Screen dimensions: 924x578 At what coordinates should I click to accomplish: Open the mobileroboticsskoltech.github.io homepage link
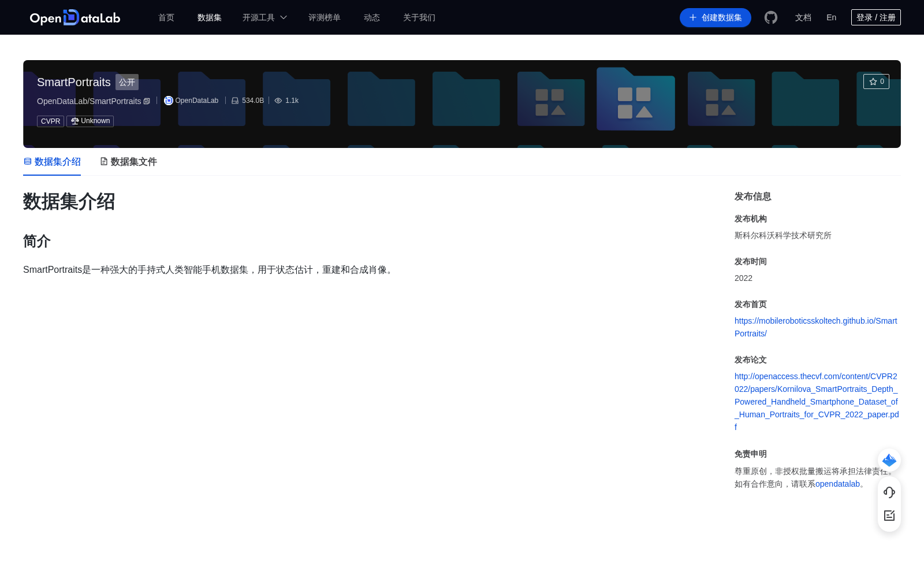click(816, 327)
